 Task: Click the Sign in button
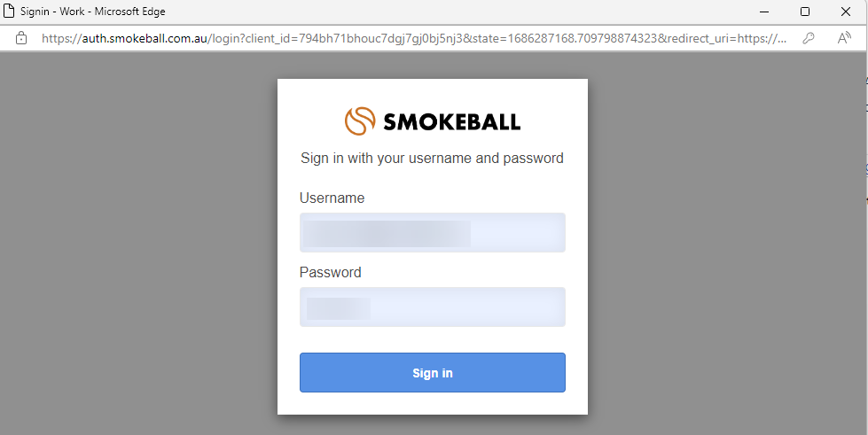click(x=432, y=373)
